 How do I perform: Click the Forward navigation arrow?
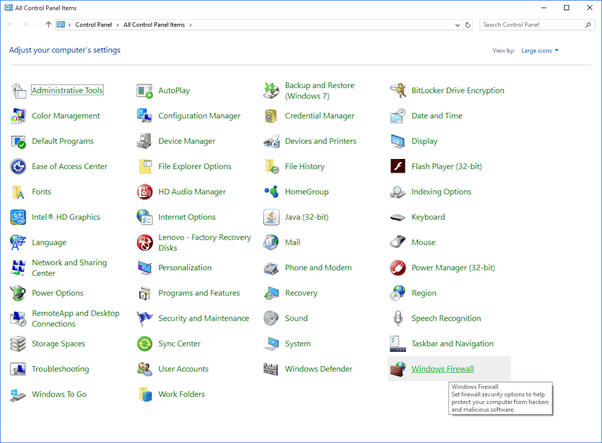pos(25,25)
